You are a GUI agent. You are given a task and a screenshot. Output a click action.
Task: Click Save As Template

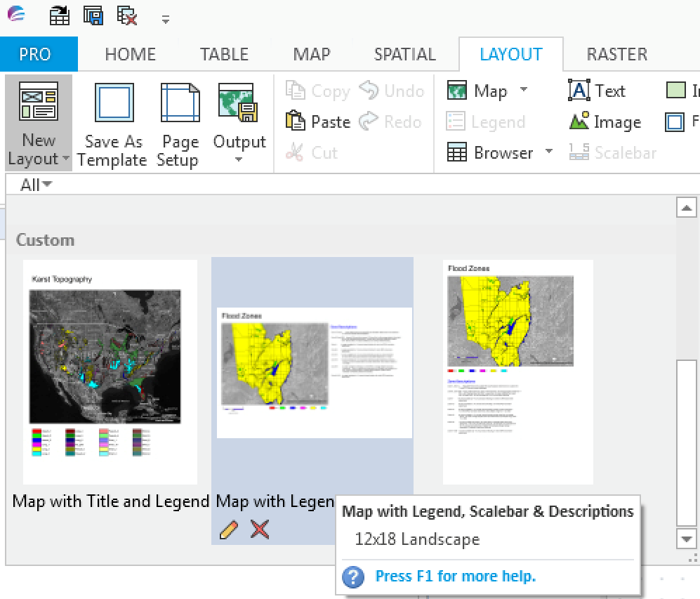point(112,123)
